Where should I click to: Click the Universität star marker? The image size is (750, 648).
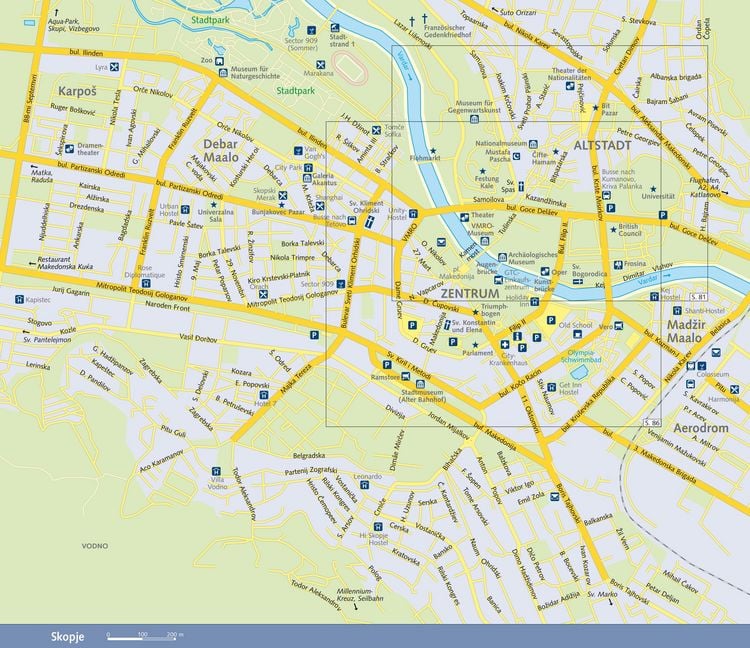pyautogui.click(x=654, y=188)
